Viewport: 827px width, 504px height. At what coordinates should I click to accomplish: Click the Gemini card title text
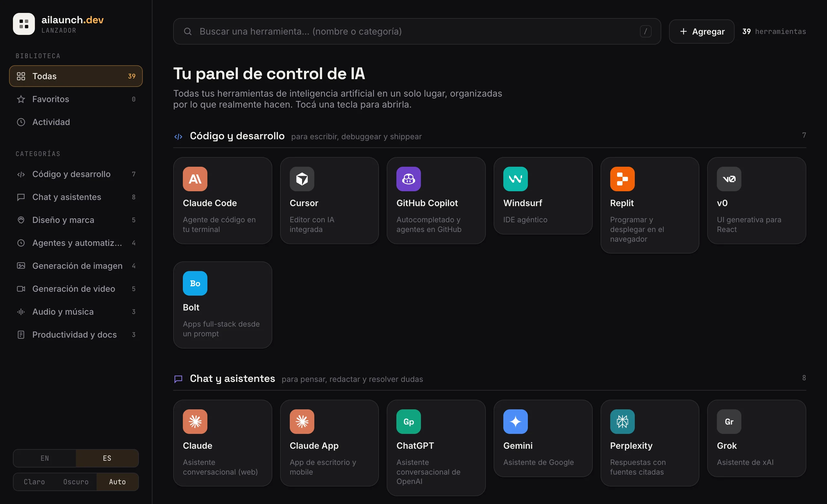click(x=518, y=446)
